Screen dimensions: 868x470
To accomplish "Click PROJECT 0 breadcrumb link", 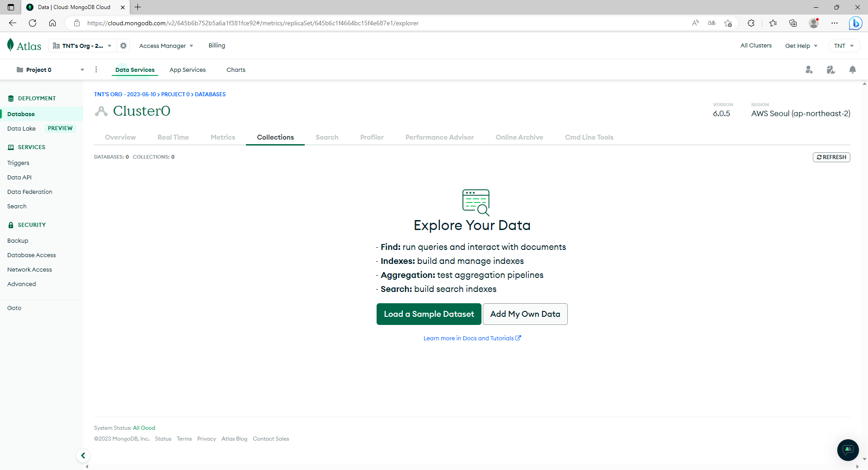I will pos(175,94).
